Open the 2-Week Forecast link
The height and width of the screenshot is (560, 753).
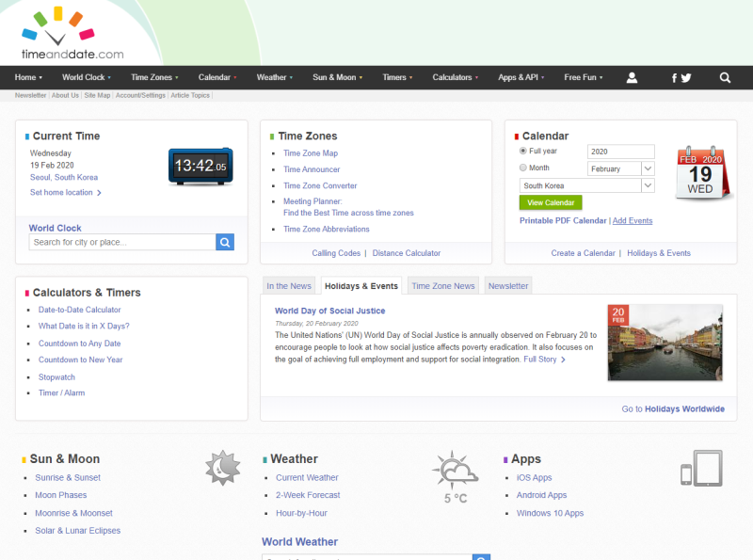pos(308,495)
